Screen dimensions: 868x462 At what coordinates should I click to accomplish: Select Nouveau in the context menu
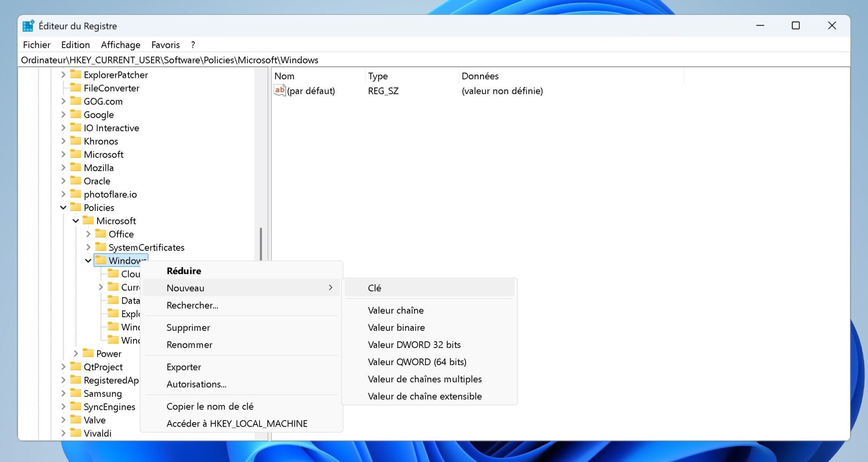point(241,288)
